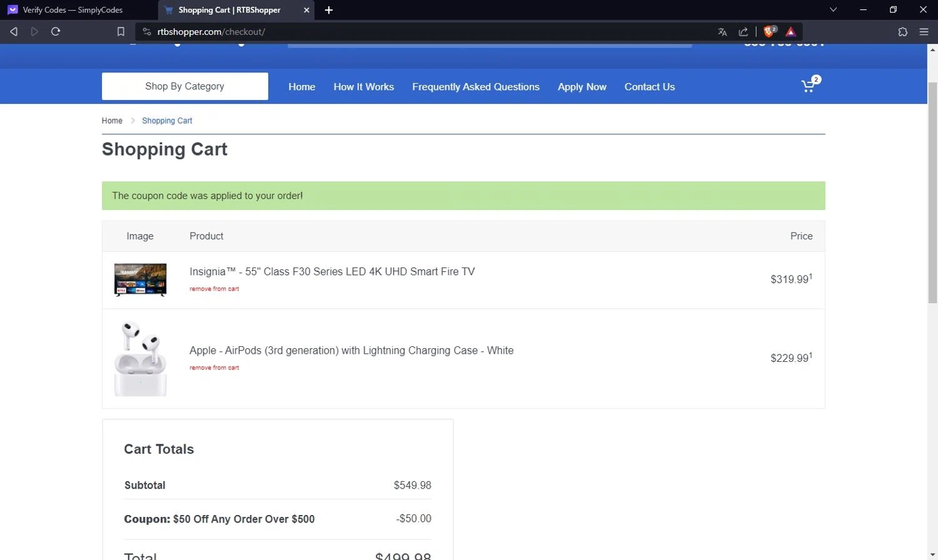Click the Shopping Cart breadcrumb link
Image resolution: width=938 pixels, height=560 pixels.
pyautogui.click(x=167, y=121)
